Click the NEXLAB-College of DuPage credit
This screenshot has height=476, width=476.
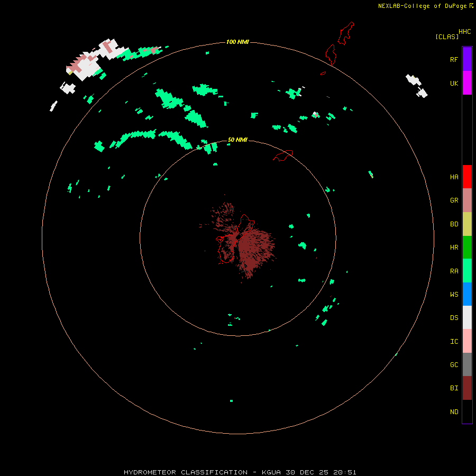coord(422,6)
